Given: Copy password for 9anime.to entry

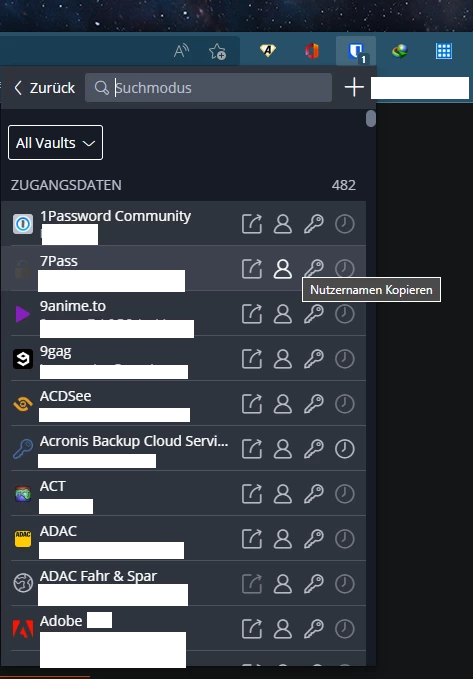Looking at the screenshot, I should (314, 314).
